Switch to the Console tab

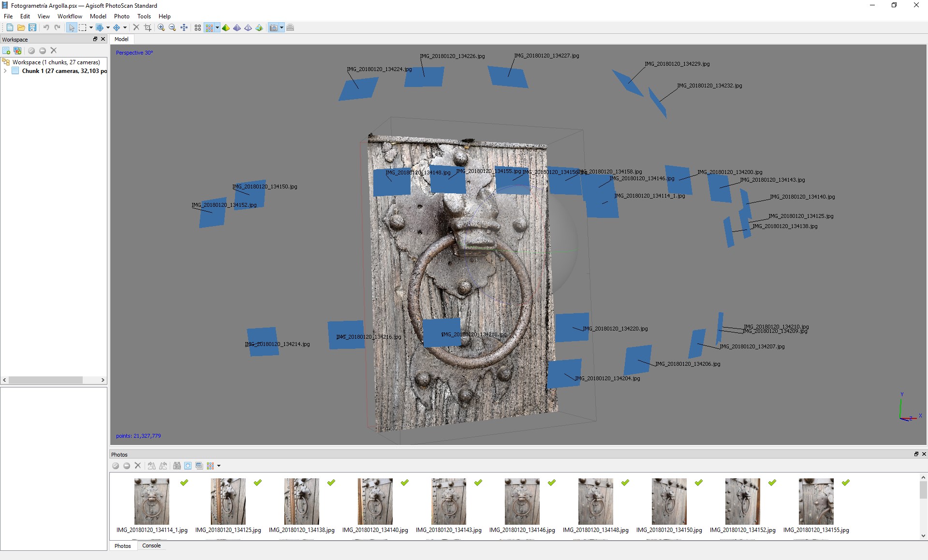(151, 546)
